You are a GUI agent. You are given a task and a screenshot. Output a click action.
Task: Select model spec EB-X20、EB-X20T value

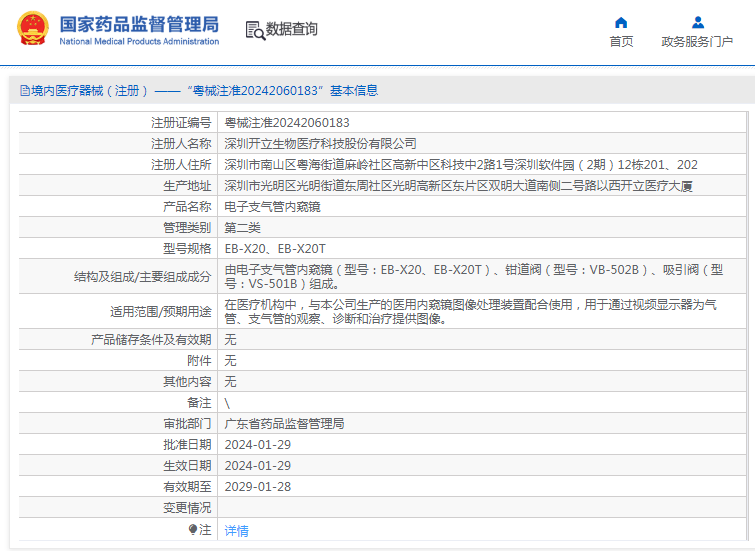coord(275,249)
